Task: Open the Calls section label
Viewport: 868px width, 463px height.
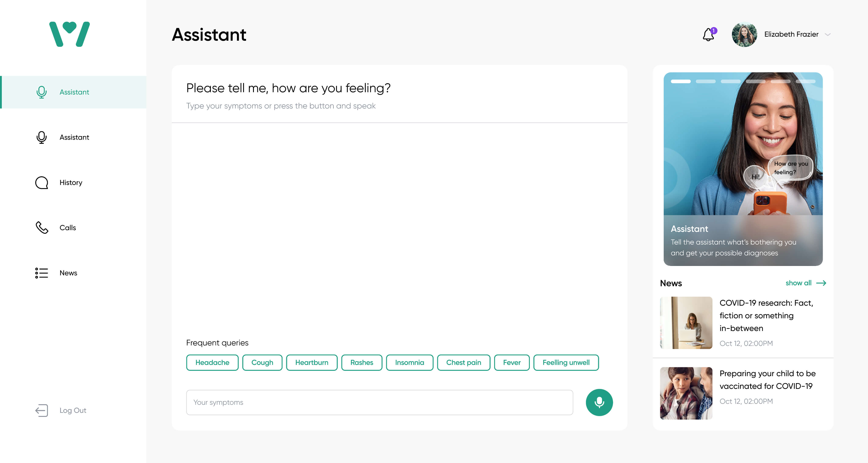Action: (x=68, y=228)
